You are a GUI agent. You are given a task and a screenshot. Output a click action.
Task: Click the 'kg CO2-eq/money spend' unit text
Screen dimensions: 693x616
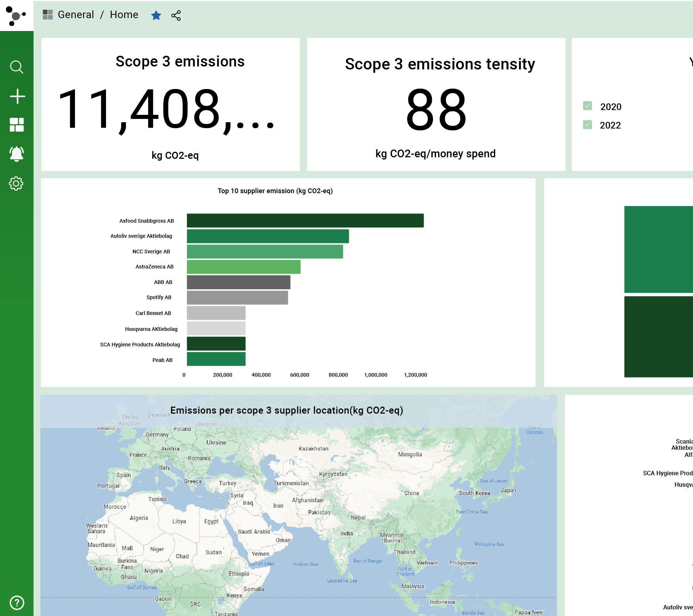(x=436, y=154)
